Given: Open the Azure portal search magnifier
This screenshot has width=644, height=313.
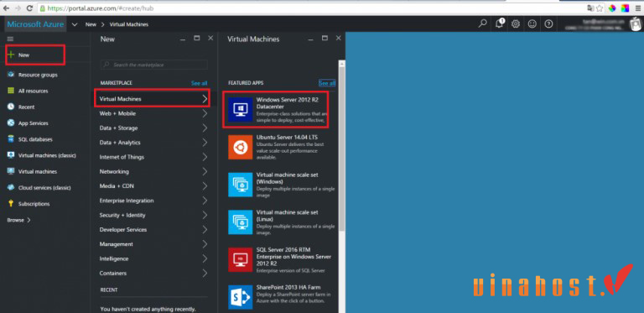Looking at the screenshot, I should point(483,23).
